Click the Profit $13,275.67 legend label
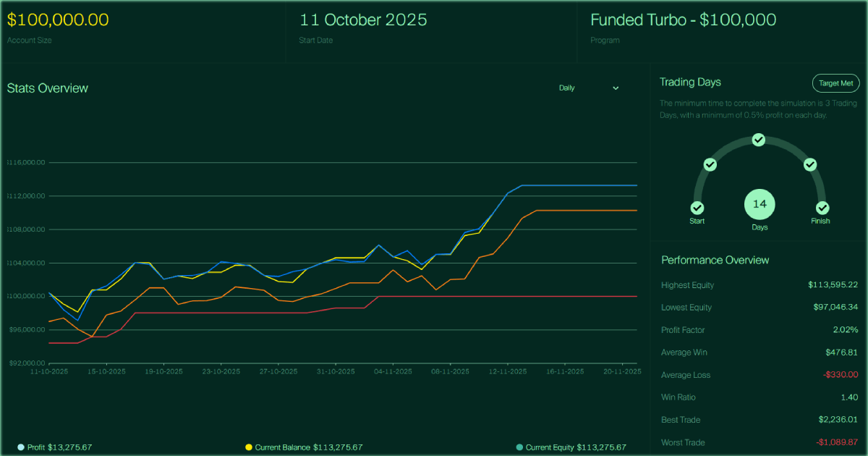The image size is (868, 456). (59, 448)
